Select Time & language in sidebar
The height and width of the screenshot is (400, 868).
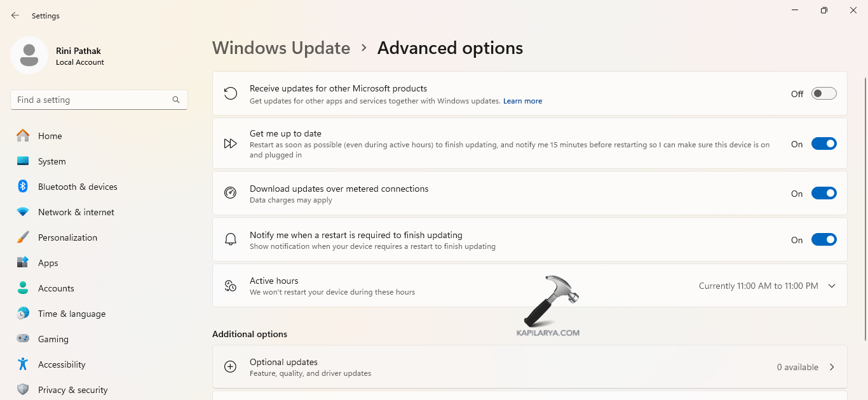tap(71, 314)
